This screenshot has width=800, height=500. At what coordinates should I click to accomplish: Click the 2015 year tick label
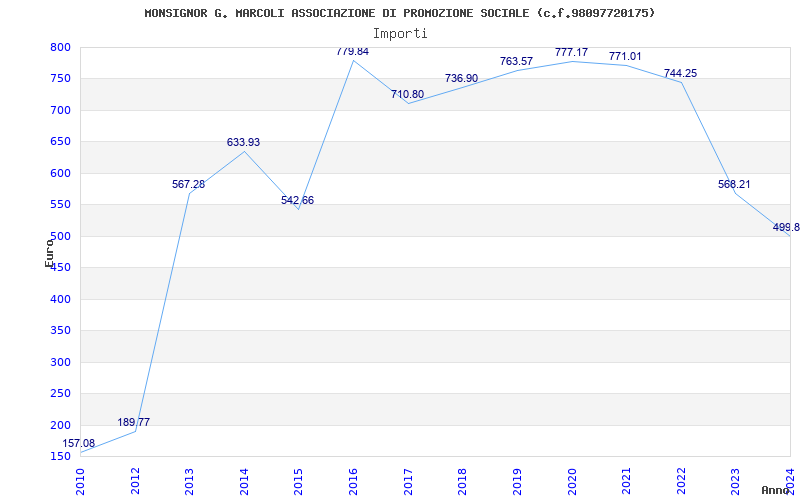point(298,481)
